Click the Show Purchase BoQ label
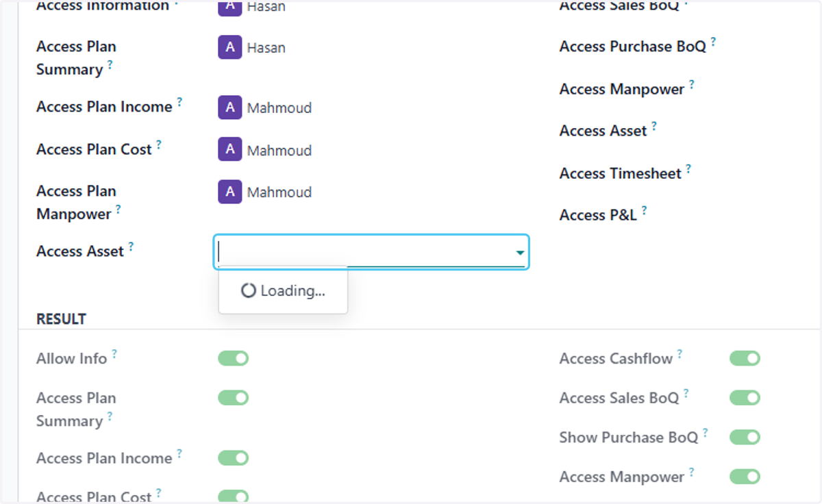The width and height of the screenshot is (822, 504). 629,437
